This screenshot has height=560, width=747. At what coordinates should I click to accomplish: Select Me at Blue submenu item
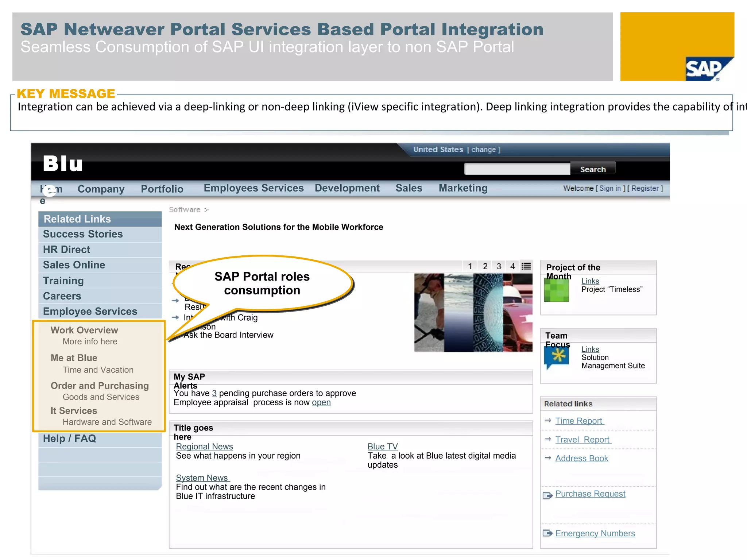click(74, 358)
